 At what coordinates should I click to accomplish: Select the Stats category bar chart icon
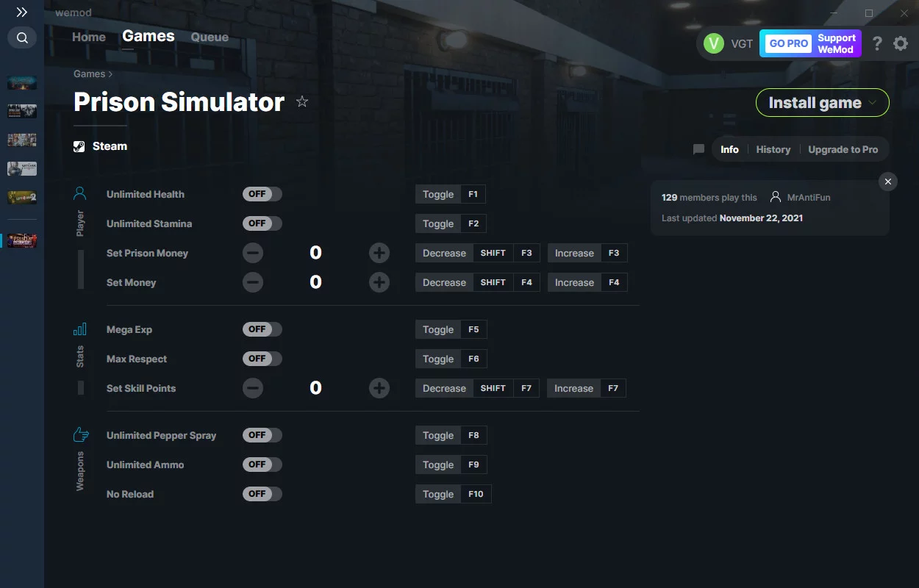[x=80, y=329]
